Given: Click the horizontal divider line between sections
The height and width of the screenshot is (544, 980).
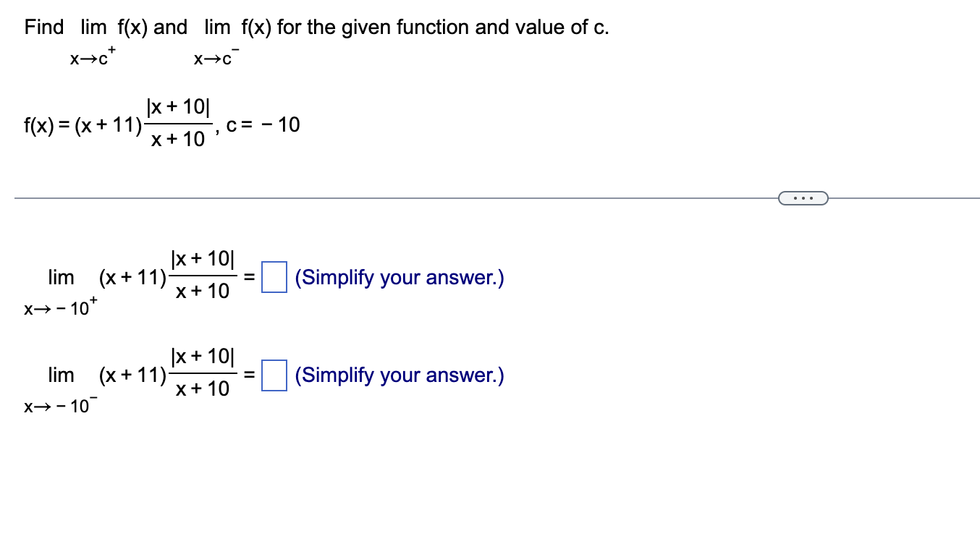Looking at the screenshot, I should [362, 197].
